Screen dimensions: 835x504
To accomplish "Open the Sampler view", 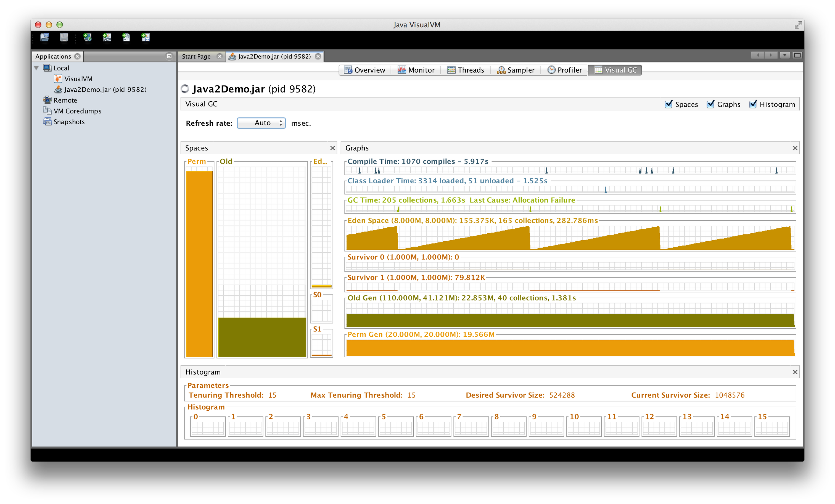I will 516,70.
